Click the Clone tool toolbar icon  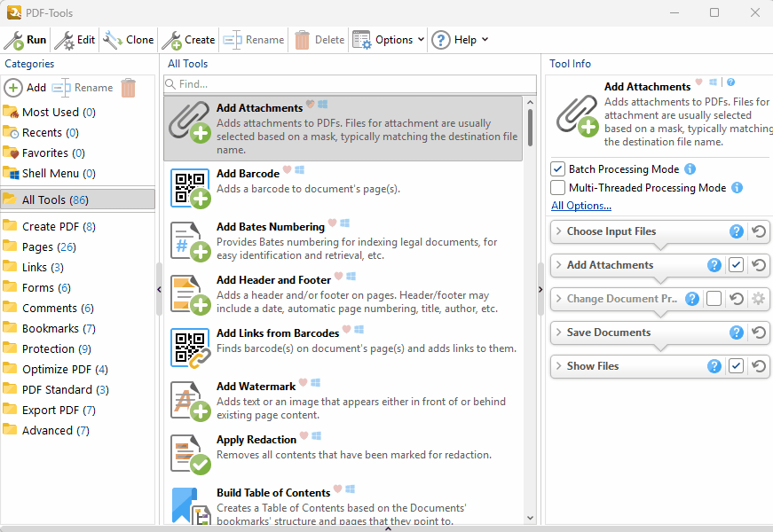(113, 40)
